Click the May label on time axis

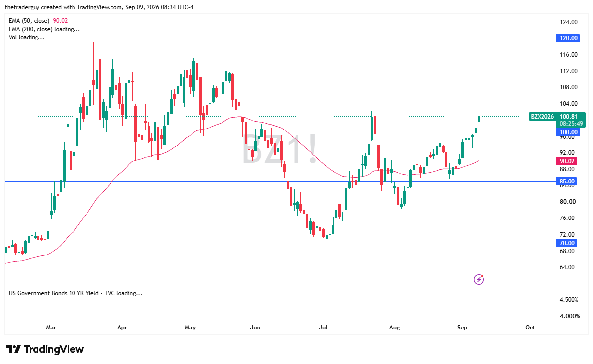(x=190, y=328)
